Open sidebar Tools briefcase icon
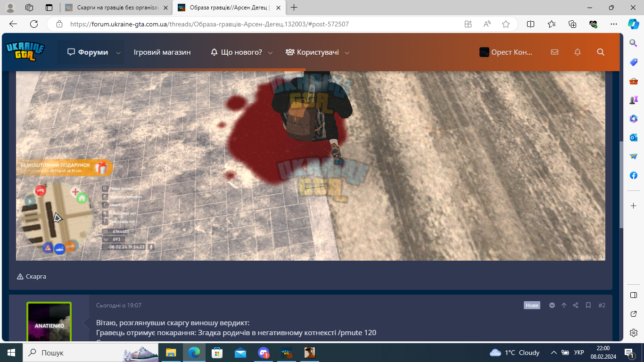 coord(634,81)
